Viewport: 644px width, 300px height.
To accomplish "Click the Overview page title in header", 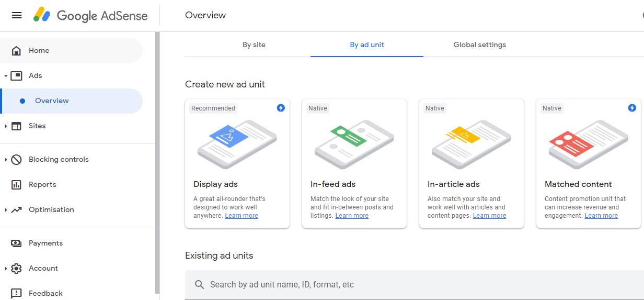I will point(205,15).
